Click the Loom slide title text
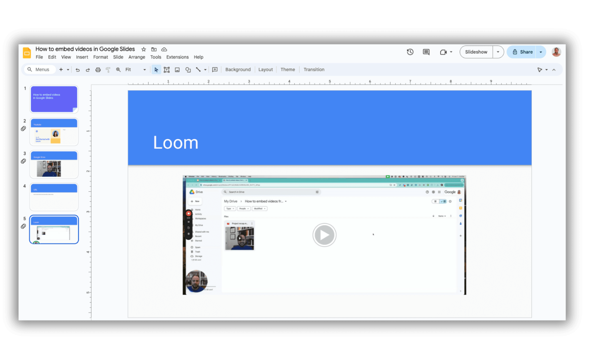Screen dimensions: 592x364 (x=176, y=143)
